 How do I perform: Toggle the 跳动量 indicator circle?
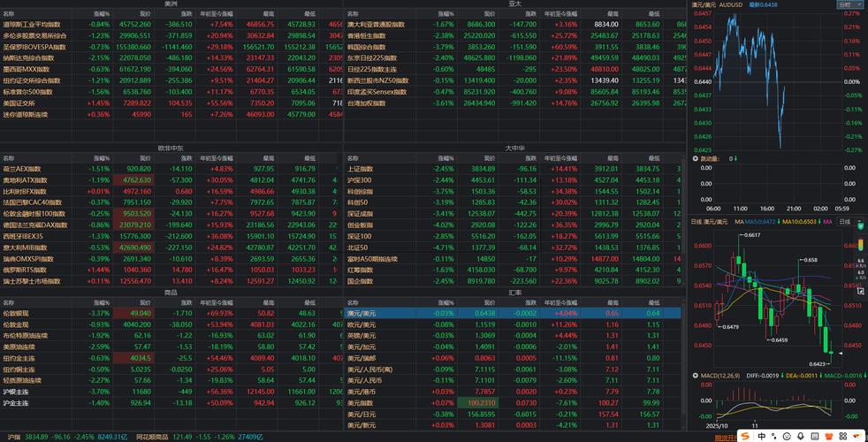(694, 158)
